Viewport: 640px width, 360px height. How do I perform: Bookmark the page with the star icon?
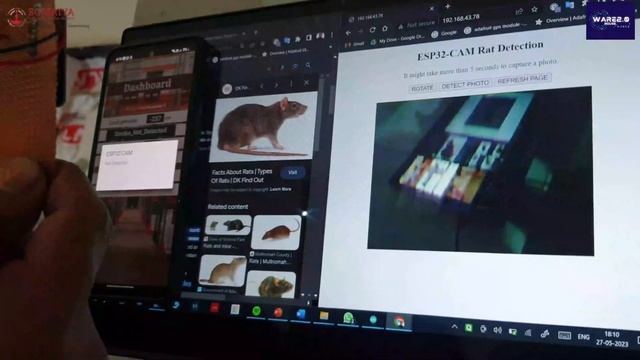(x=534, y=9)
